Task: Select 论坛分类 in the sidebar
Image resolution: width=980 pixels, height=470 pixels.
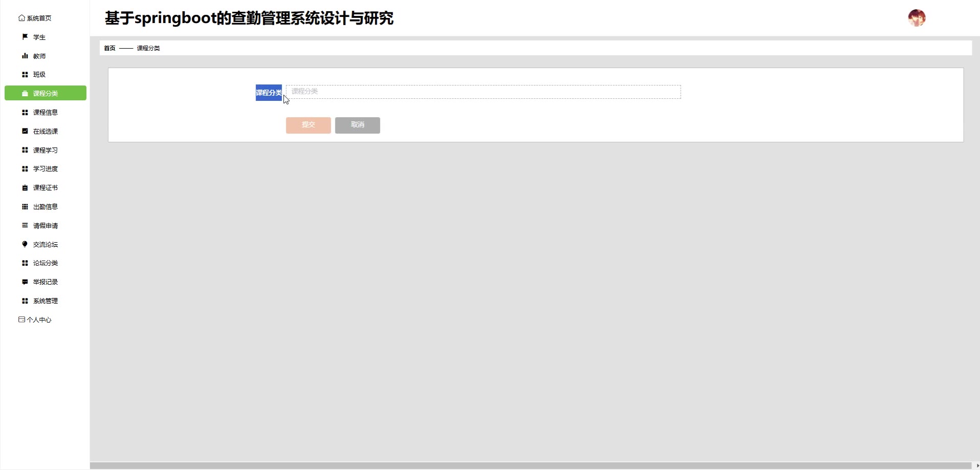Action: coord(46,263)
